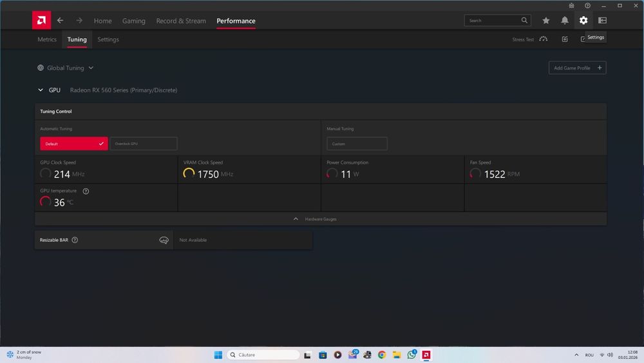Click the AMD logo home icon
Image resolution: width=644 pixels, height=363 pixels.
41,20
